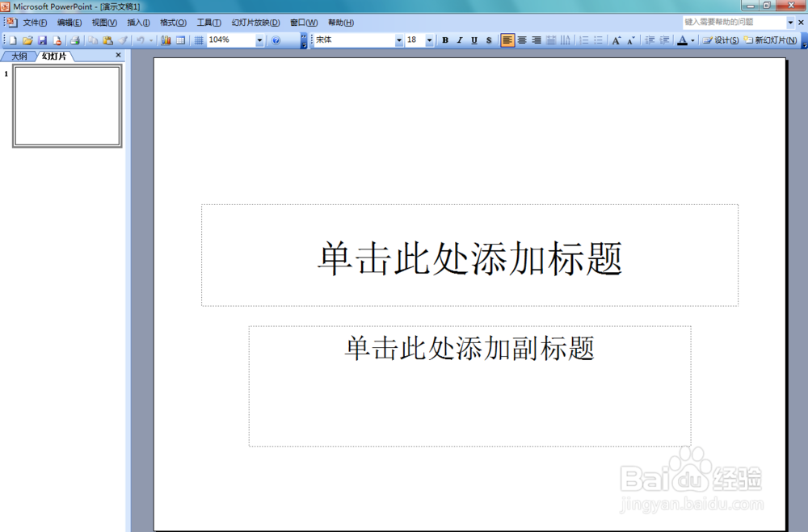This screenshot has height=532, width=808.
Task: Open the 插入 menu
Action: [134, 22]
